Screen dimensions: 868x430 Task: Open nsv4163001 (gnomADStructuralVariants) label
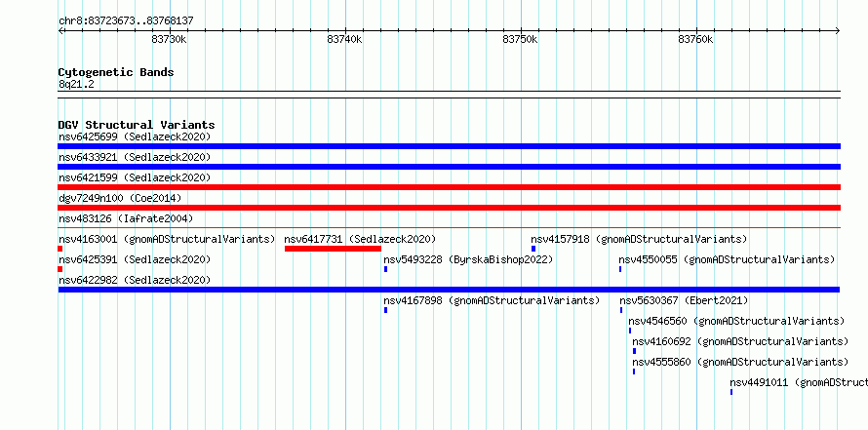pos(167,239)
